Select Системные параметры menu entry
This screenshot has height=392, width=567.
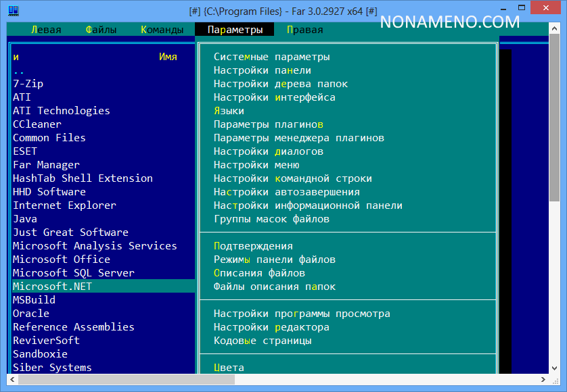(272, 57)
